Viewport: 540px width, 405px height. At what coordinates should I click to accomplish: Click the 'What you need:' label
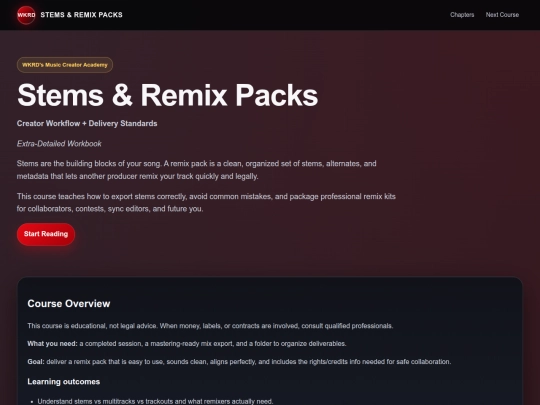(52, 344)
